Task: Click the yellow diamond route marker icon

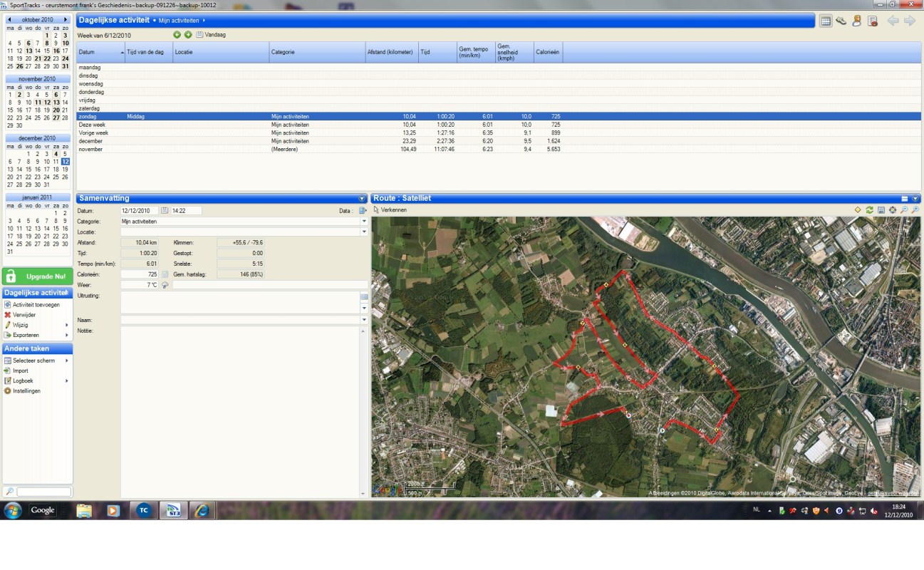Action: (x=858, y=210)
